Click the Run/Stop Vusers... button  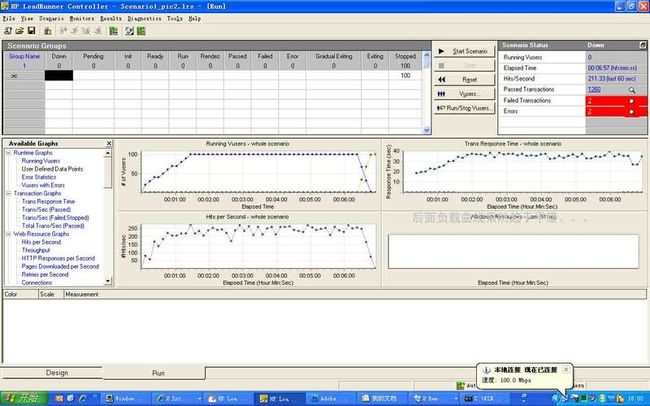pos(464,108)
